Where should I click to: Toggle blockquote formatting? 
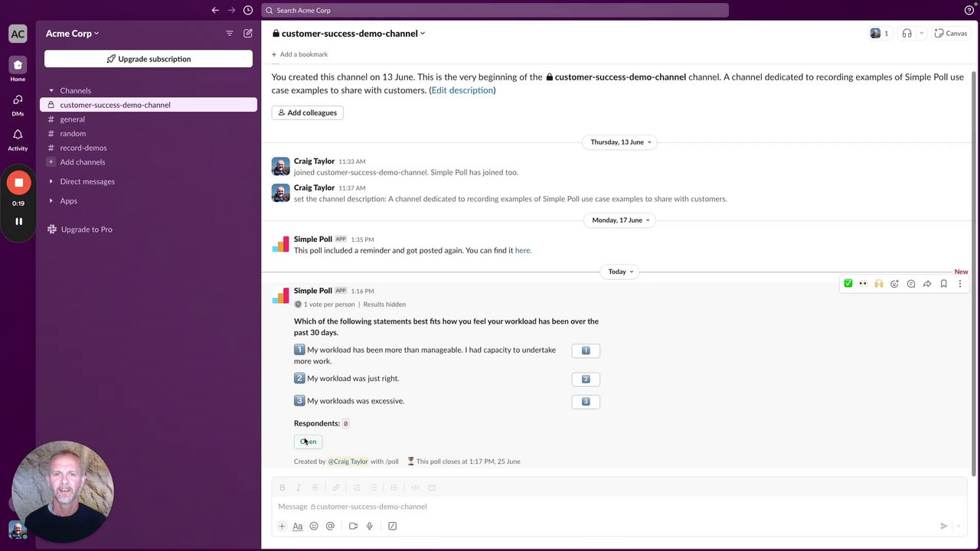394,487
